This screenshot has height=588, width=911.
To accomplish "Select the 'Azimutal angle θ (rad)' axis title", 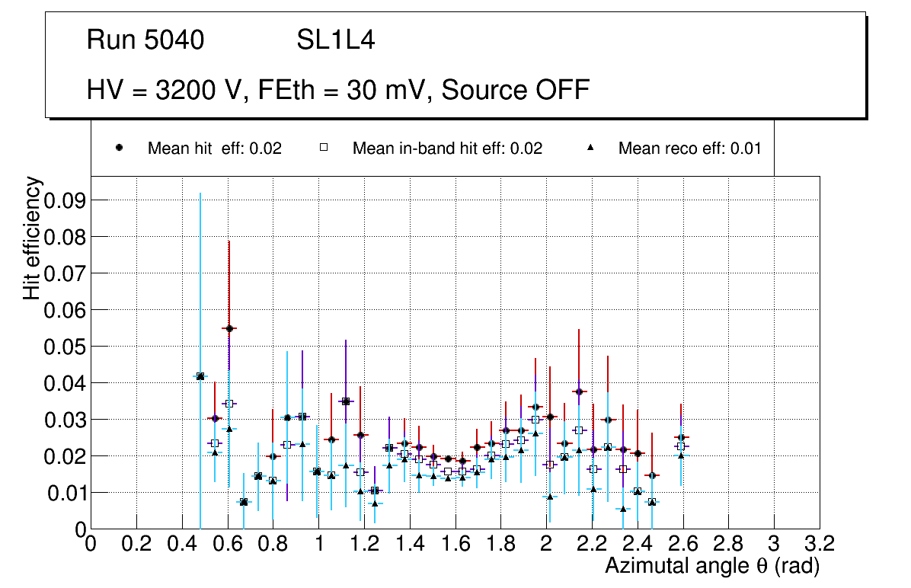I will pyautogui.click(x=711, y=566).
